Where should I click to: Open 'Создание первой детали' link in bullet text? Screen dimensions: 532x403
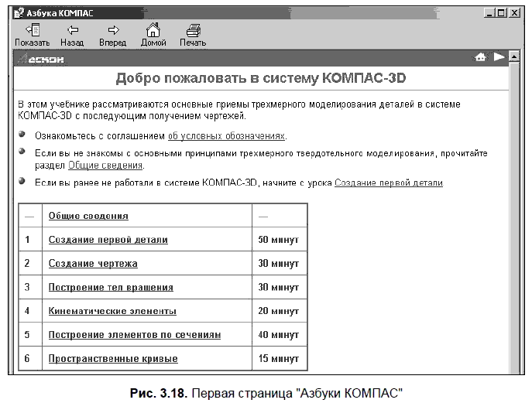tap(389, 183)
